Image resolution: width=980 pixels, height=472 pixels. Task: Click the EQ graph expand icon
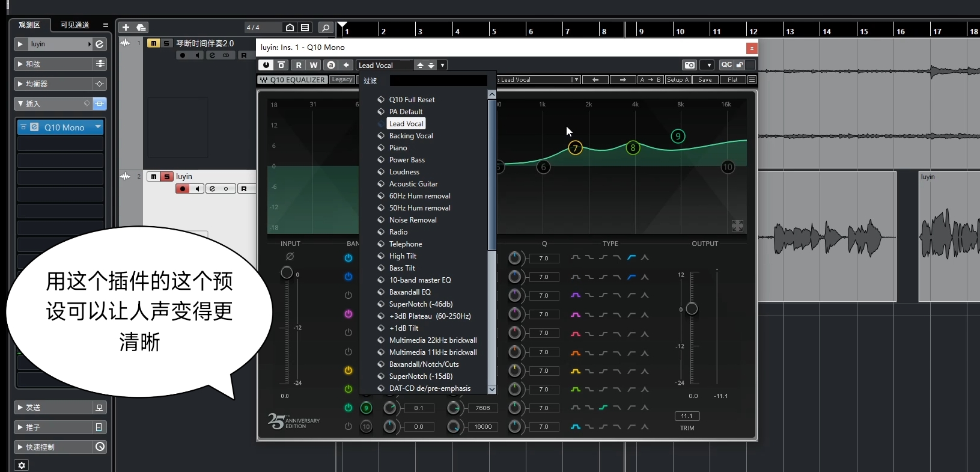click(x=738, y=225)
